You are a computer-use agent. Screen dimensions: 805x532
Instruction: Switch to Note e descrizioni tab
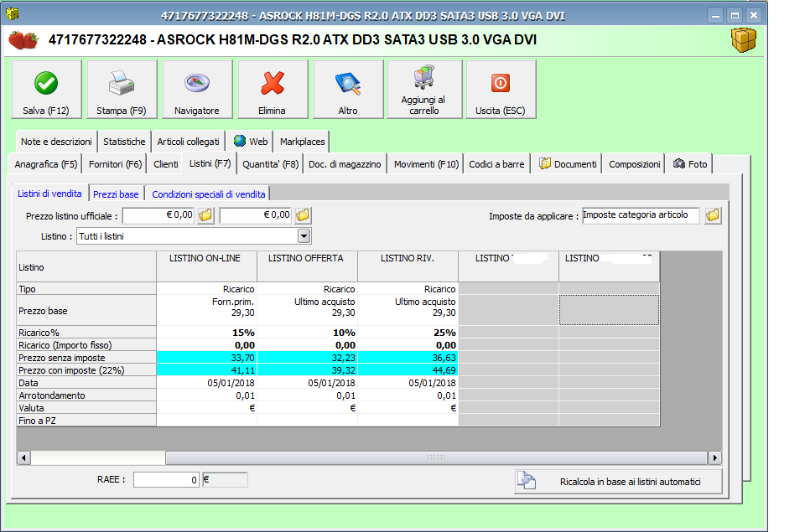click(56, 142)
